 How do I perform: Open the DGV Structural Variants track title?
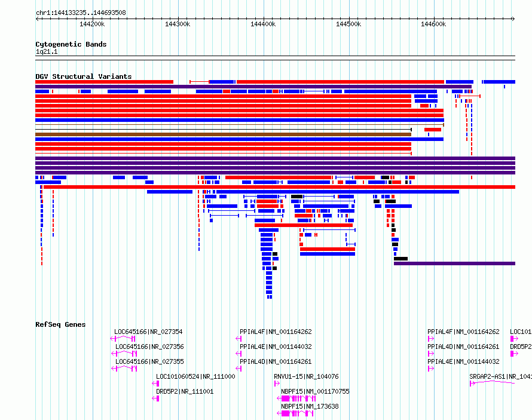pyautogui.click(x=84, y=76)
